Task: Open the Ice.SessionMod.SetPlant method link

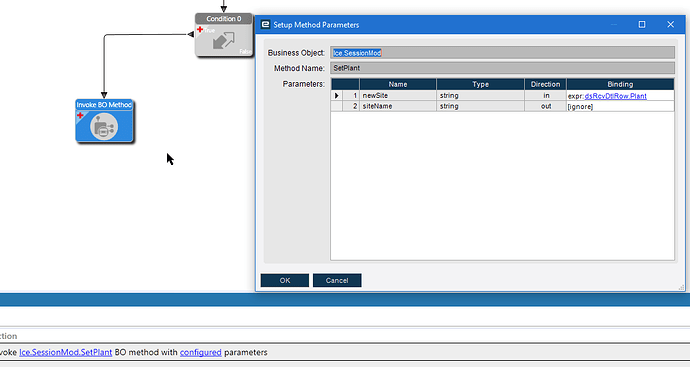Action: [66, 352]
